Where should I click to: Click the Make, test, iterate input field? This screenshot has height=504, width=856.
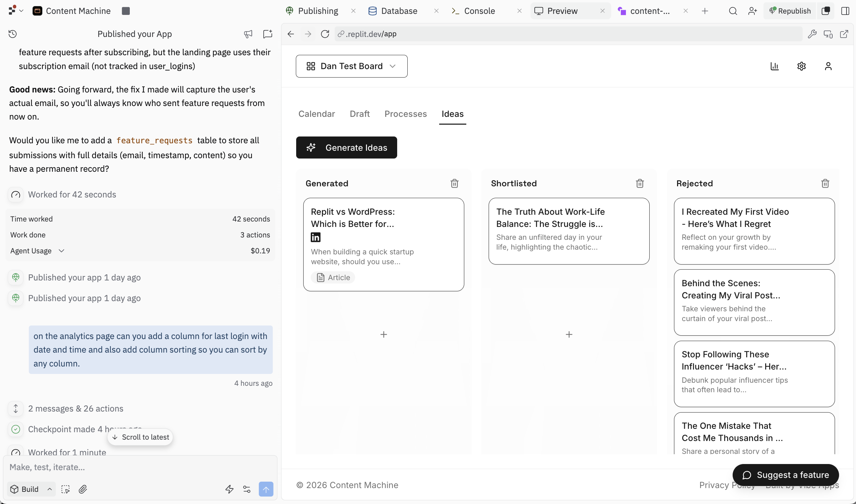pyautogui.click(x=136, y=467)
